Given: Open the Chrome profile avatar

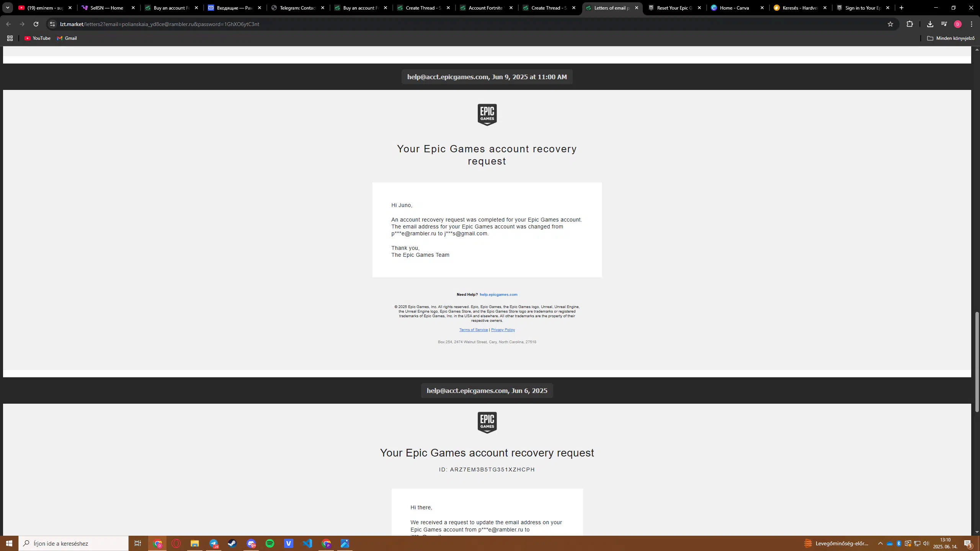Looking at the screenshot, I should (x=958, y=24).
